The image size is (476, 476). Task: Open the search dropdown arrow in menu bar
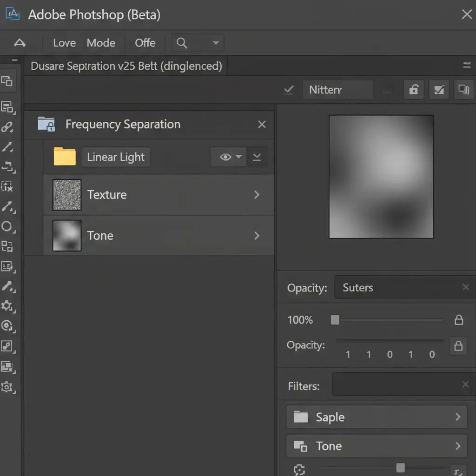pyautogui.click(x=216, y=43)
